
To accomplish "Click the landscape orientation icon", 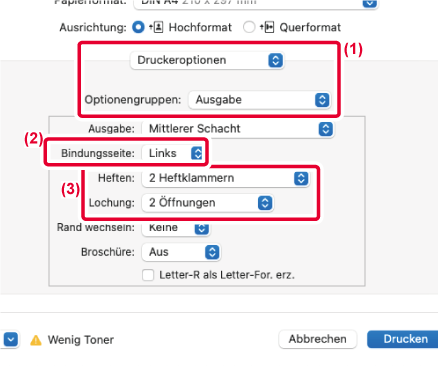I will coord(267,27).
